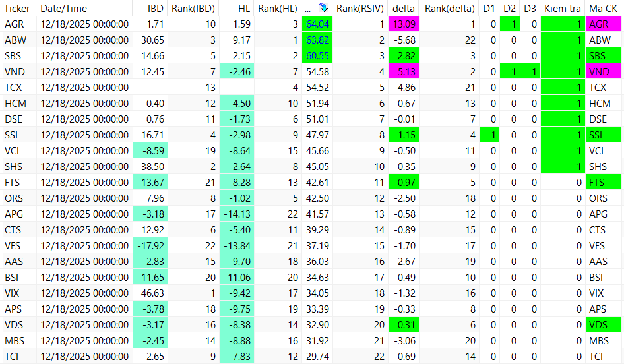Screen dimensions: 624x364
Task: Click the highlighted value 60.55
Action: coord(317,56)
